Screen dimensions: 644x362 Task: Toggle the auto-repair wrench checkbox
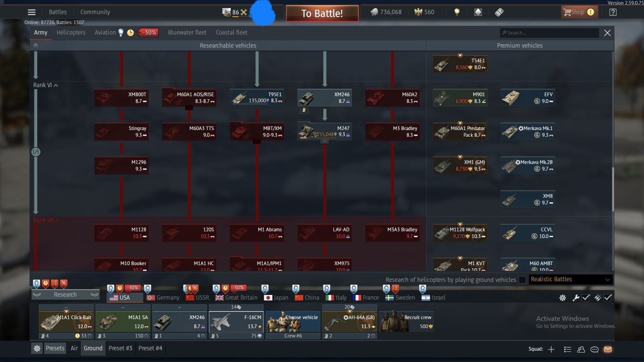click(586, 298)
